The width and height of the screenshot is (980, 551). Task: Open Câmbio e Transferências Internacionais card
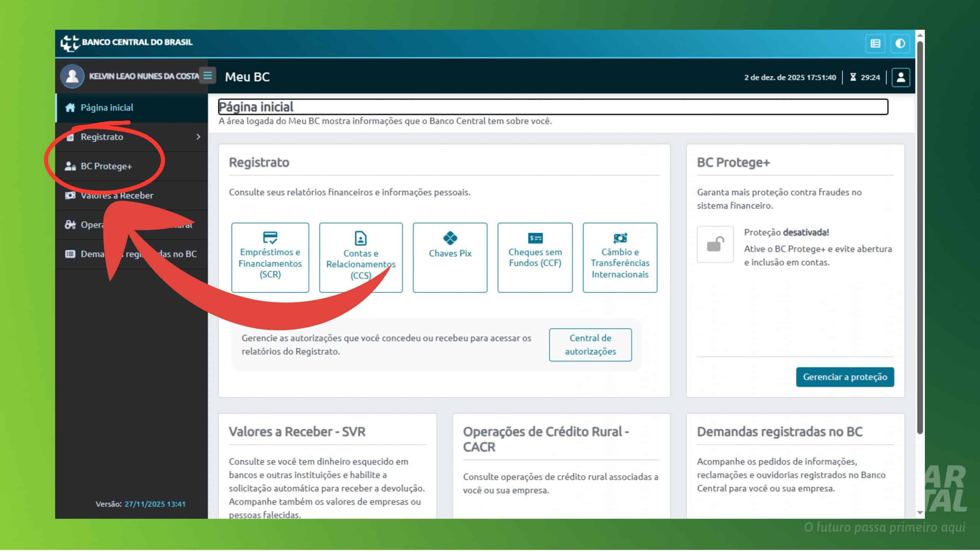[620, 258]
